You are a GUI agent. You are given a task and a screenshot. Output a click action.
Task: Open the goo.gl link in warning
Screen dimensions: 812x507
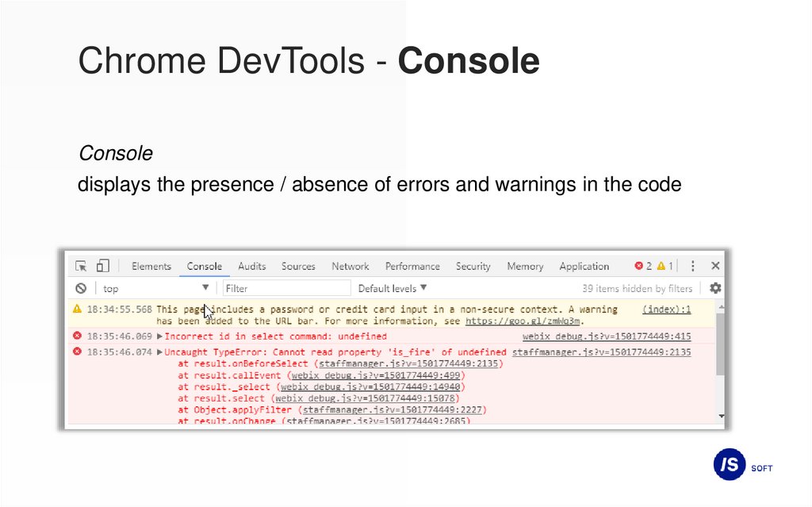[523, 321]
